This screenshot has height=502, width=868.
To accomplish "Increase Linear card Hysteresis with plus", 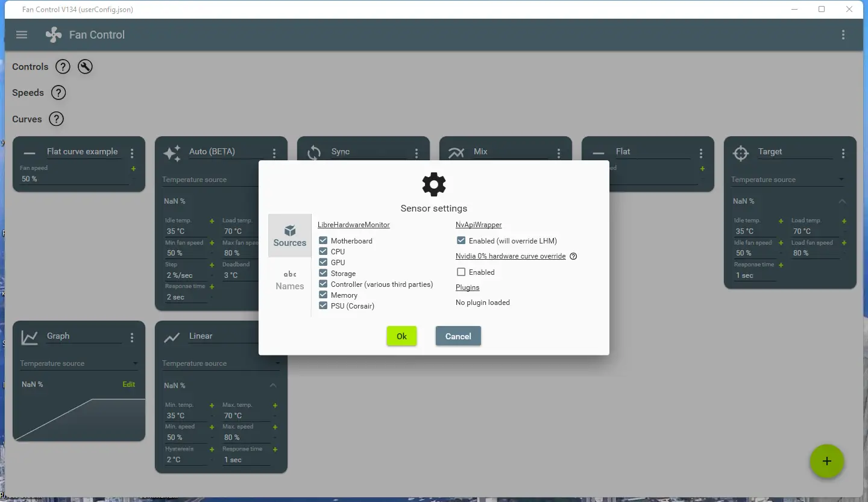I will tap(212, 450).
